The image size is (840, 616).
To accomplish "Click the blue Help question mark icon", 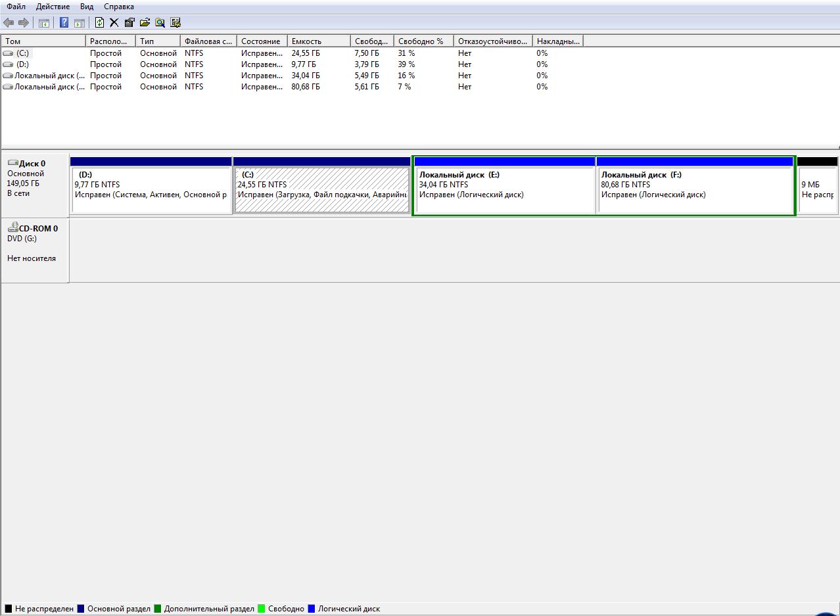I will point(64,23).
